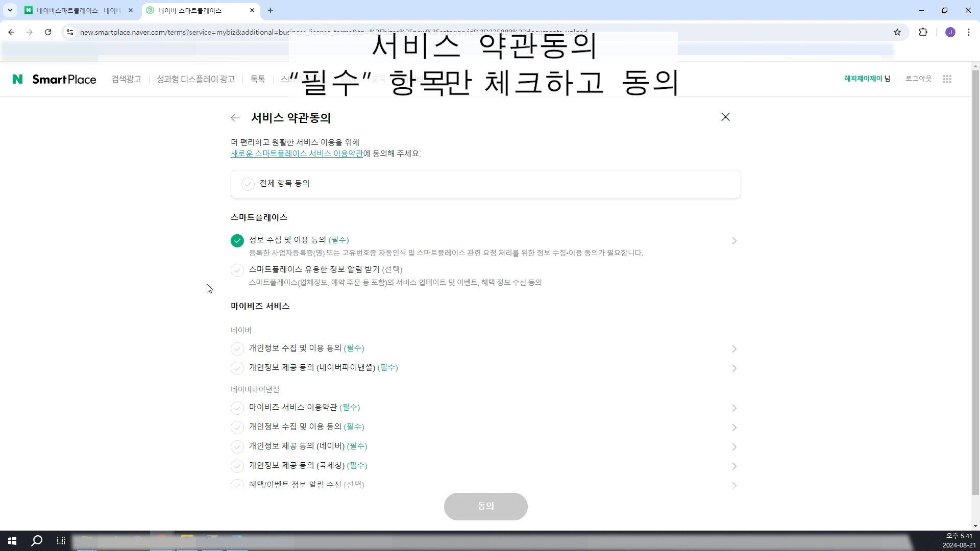
Task: Open the 새로운 스마트플레이스 서비스 이용약관 link
Action: pos(297,154)
